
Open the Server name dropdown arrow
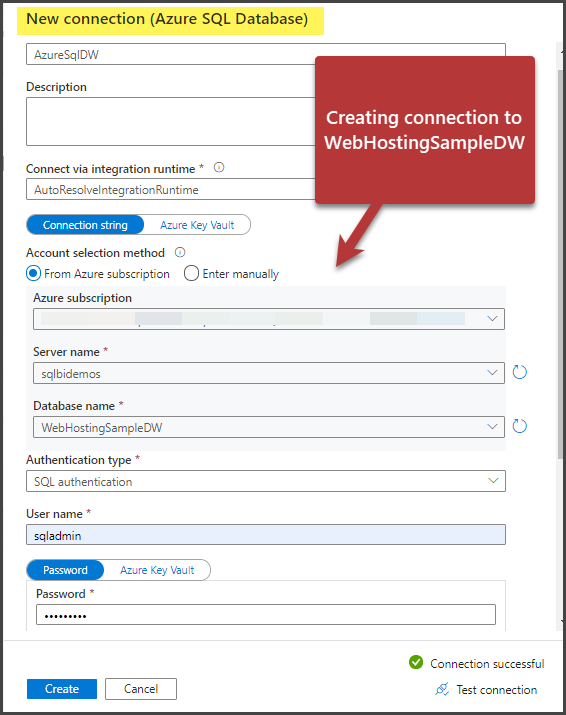tap(492, 373)
